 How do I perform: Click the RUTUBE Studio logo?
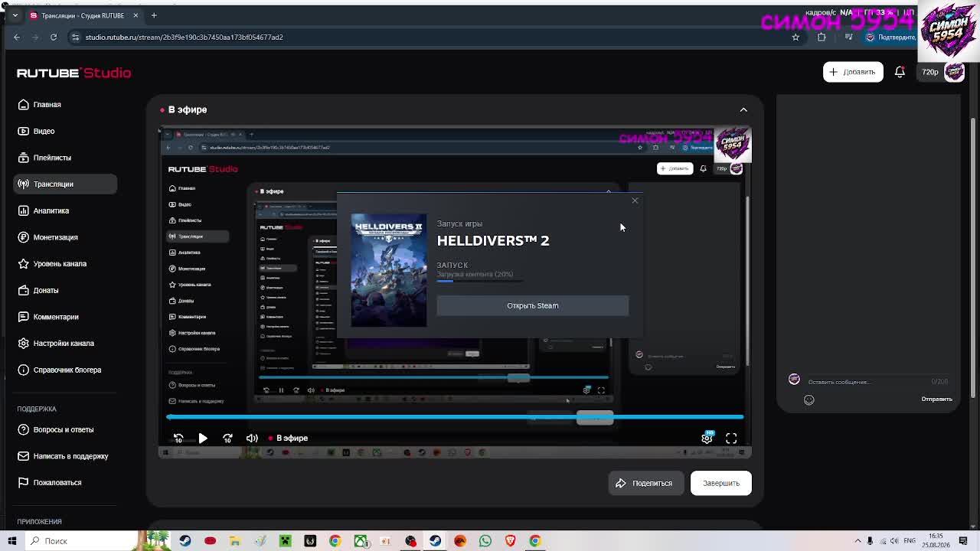[x=73, y=73]
